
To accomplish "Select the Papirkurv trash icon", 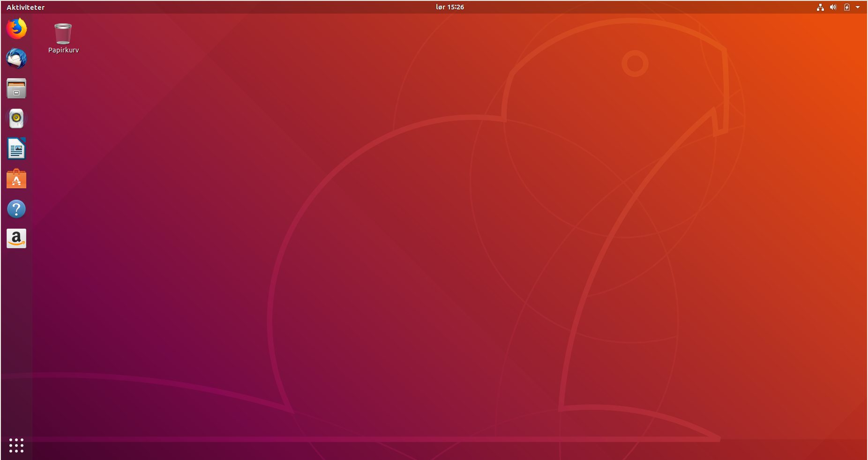I will coord(63,34).
